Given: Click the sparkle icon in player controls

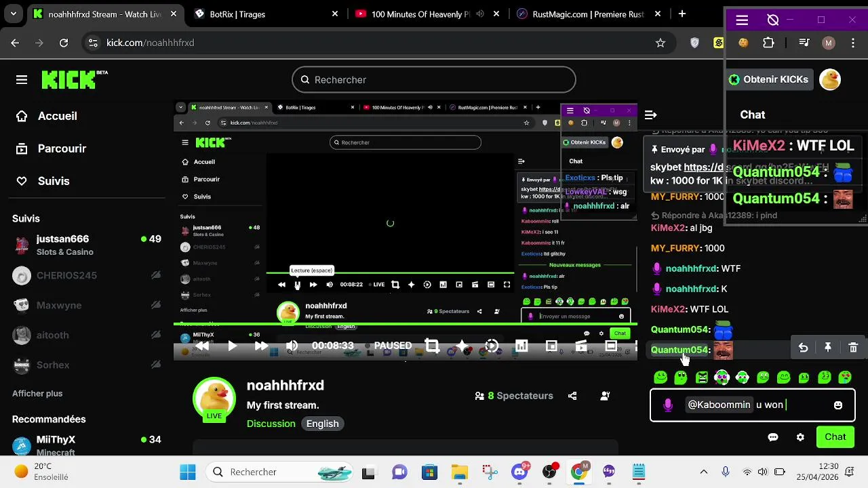Looking at the screenshot, I should click(462, 346).
